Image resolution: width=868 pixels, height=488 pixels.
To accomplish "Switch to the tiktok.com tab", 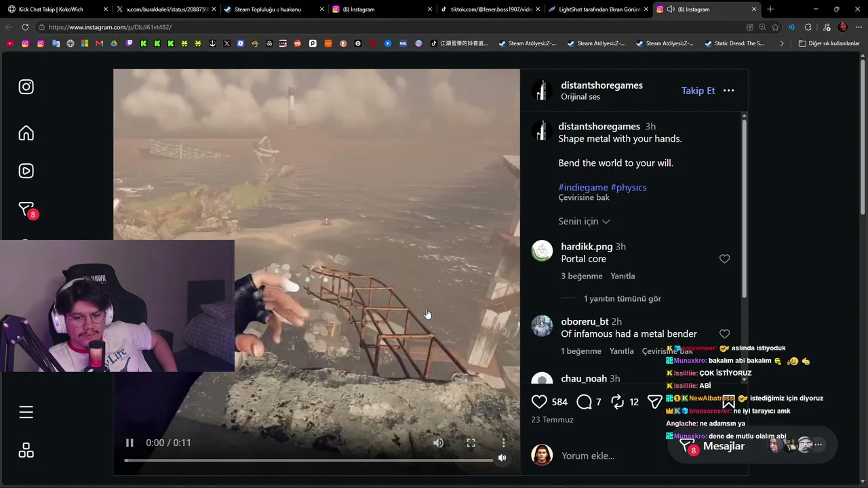I will click(490, 9).
